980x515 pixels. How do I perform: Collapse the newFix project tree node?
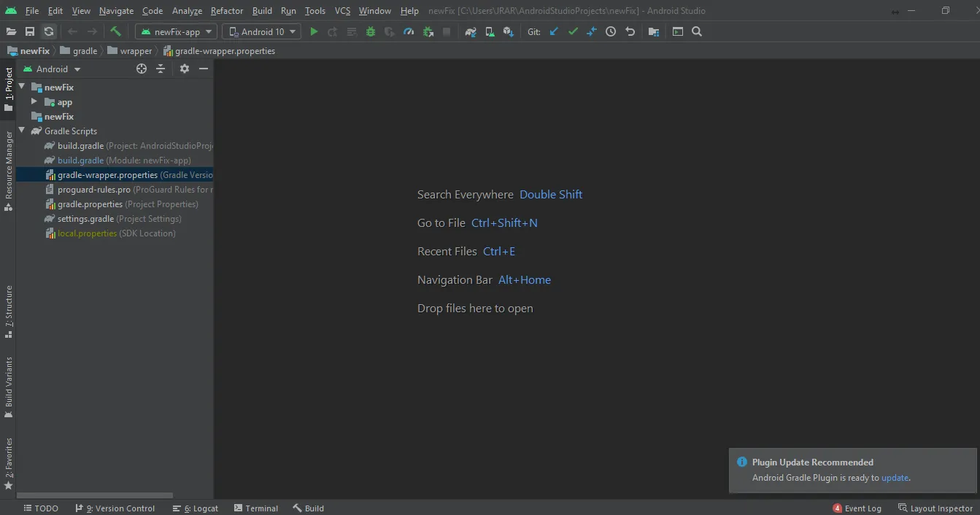[22, 87]
